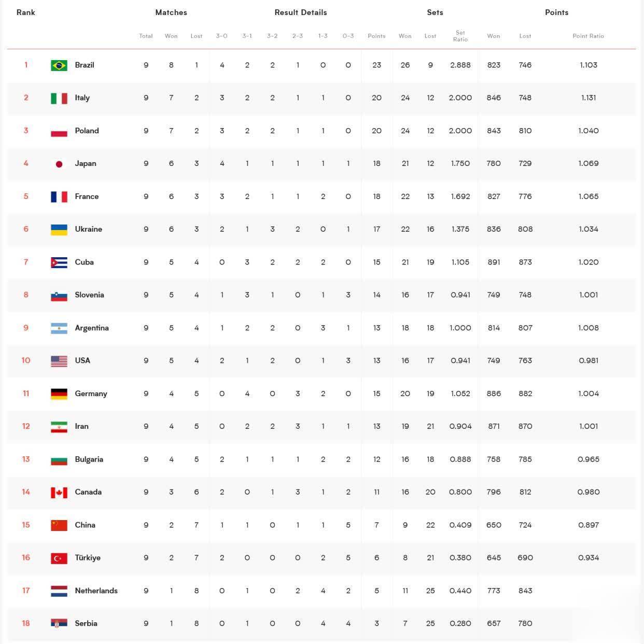
Task: Click the USA flag icon
Action: (59, 361)
